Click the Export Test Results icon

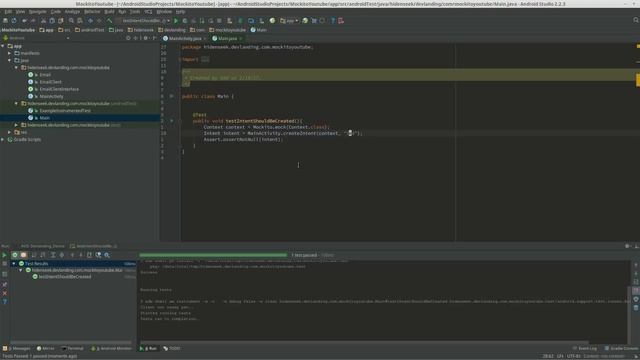(89, 255)
